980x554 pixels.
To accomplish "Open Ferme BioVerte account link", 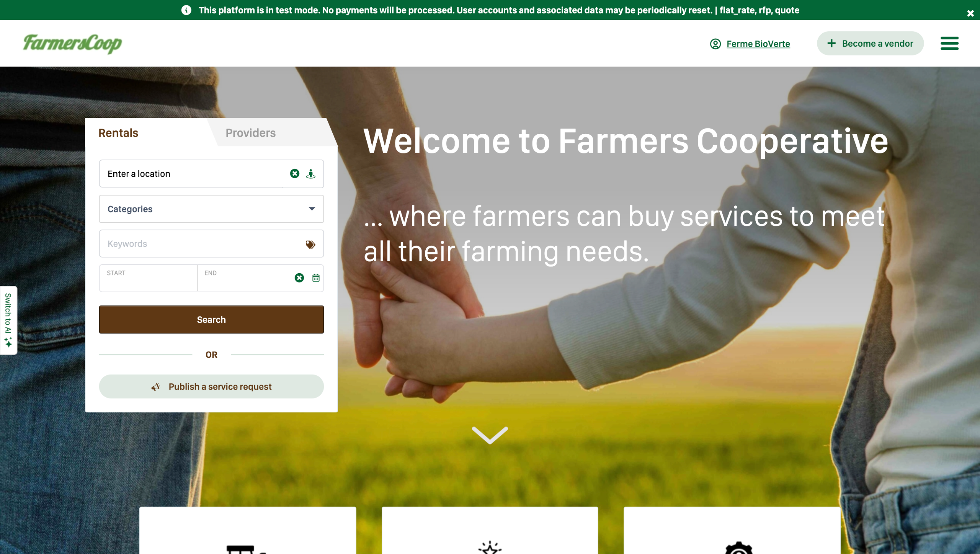I will (x=758, y=44).
